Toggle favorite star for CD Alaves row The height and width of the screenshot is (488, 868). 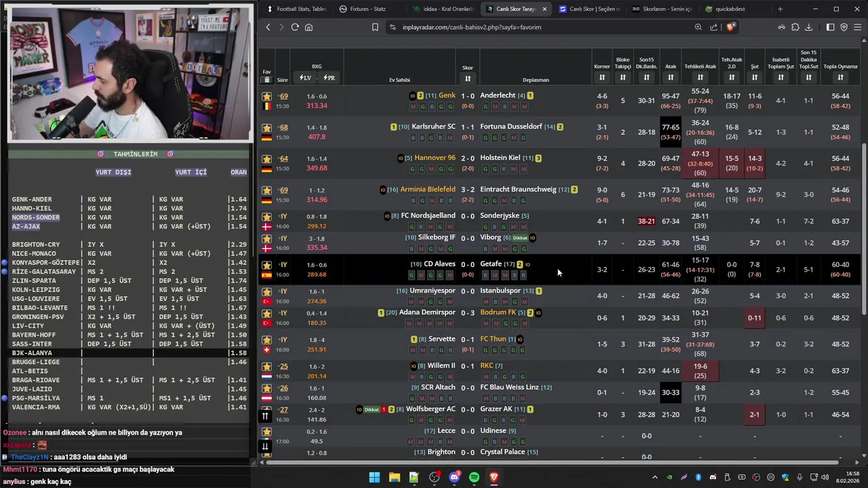267,265
